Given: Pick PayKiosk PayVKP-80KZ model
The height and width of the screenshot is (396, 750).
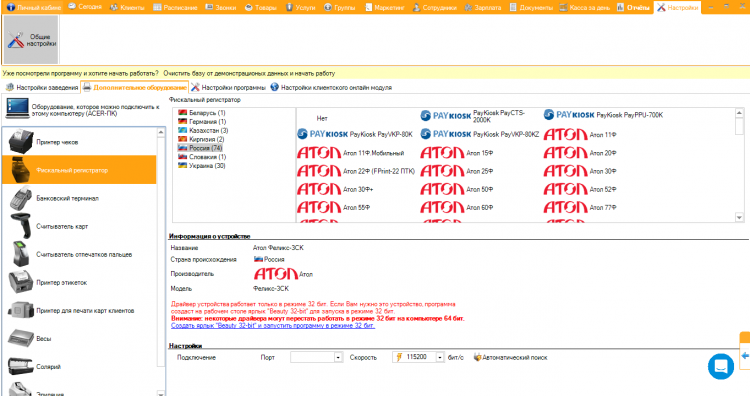Looking at the screenshot, I should pyautogui.click(x=480, y=134).
